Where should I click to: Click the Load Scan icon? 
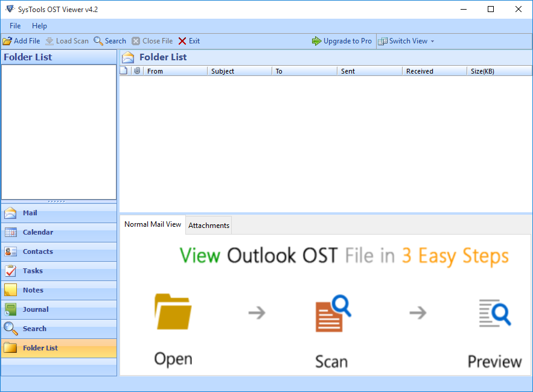(49, 41)
